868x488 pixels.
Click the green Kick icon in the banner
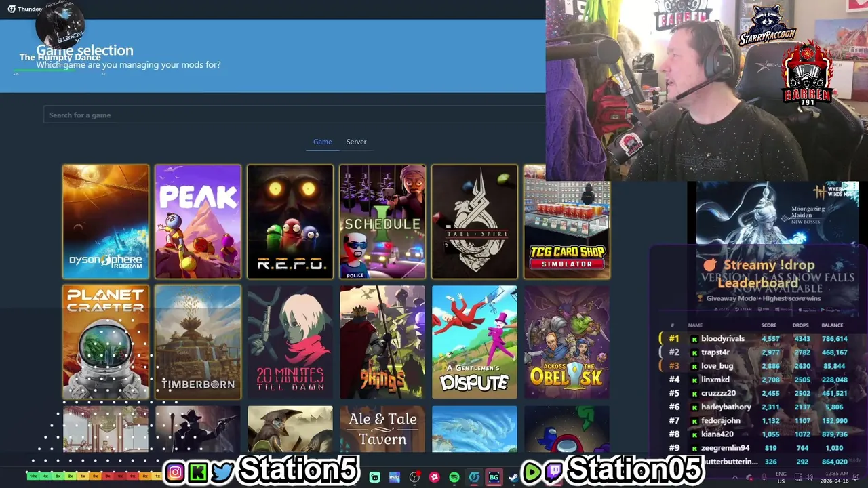tap(198, 472)
